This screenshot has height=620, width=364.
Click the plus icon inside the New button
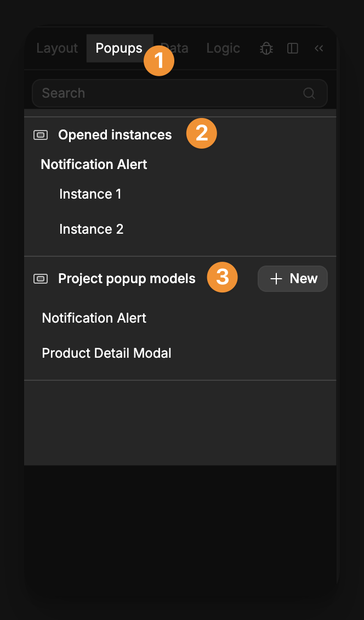point(276,279)
